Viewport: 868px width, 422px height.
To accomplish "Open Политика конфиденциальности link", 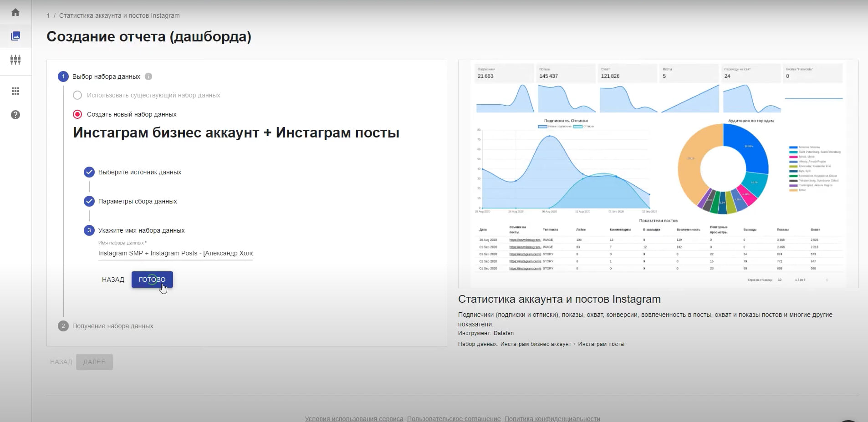I will click(x=552, y=419).
